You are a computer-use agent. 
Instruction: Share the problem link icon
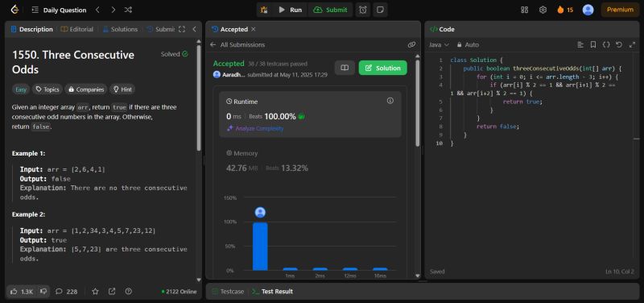pyautogui.click(x=112, y=292)
